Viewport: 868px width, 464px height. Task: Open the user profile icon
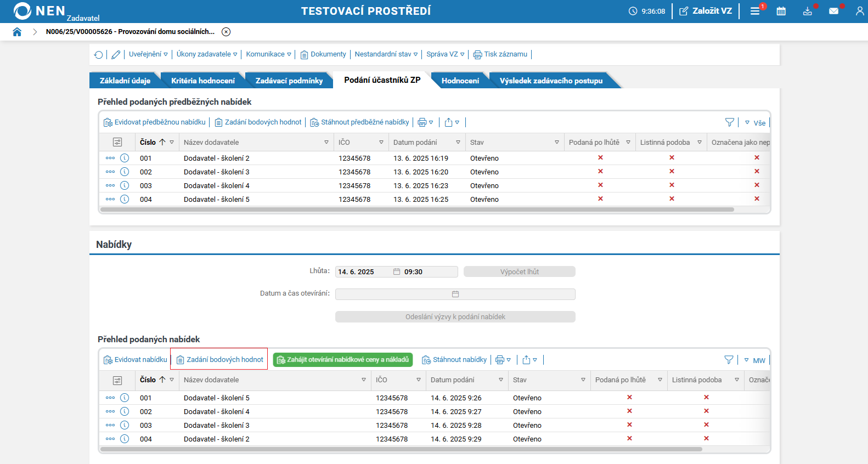859,11
